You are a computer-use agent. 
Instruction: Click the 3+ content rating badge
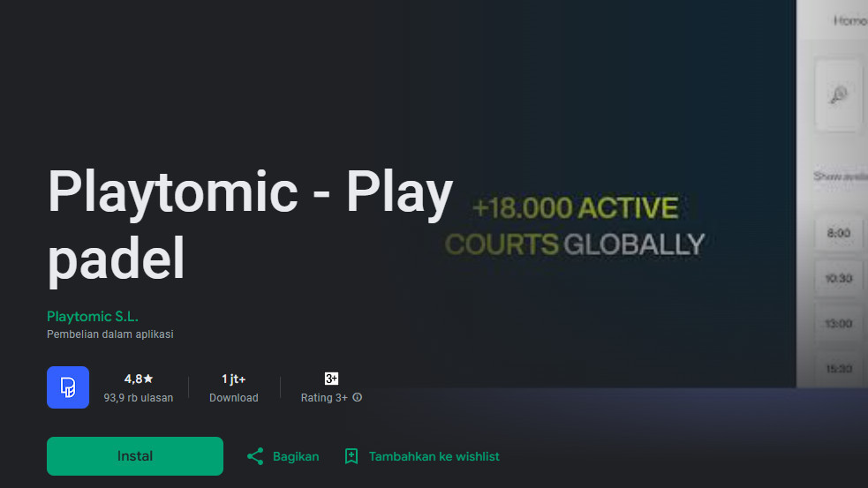click(331, 379)
